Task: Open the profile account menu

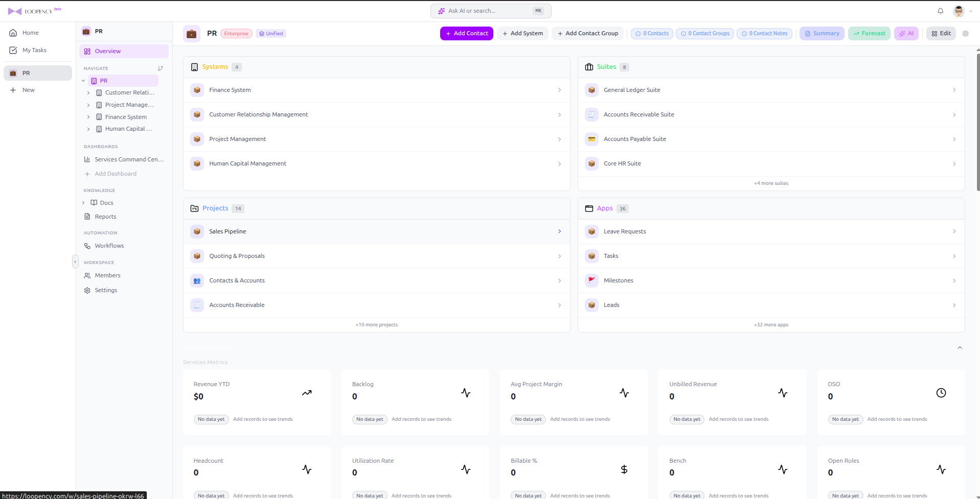Action: (959, 11)
